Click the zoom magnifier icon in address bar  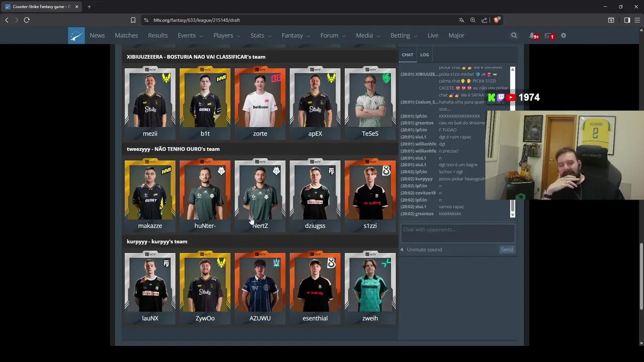coord(473,20)
